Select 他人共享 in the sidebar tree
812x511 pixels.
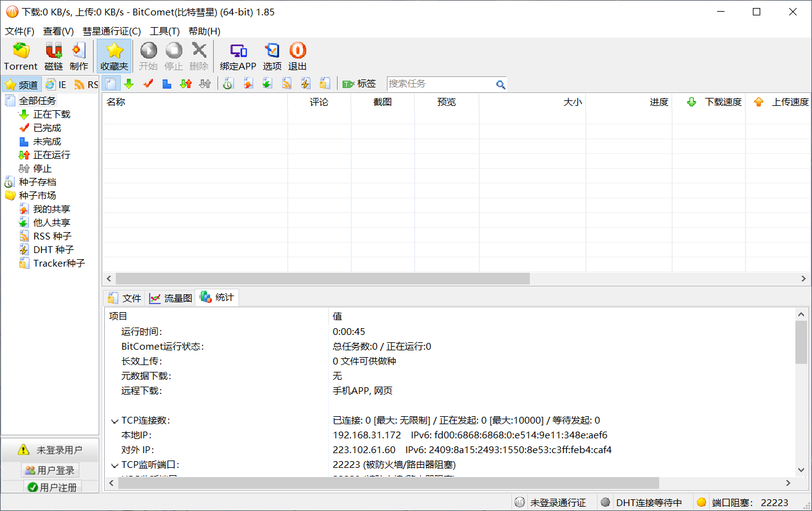52,222
